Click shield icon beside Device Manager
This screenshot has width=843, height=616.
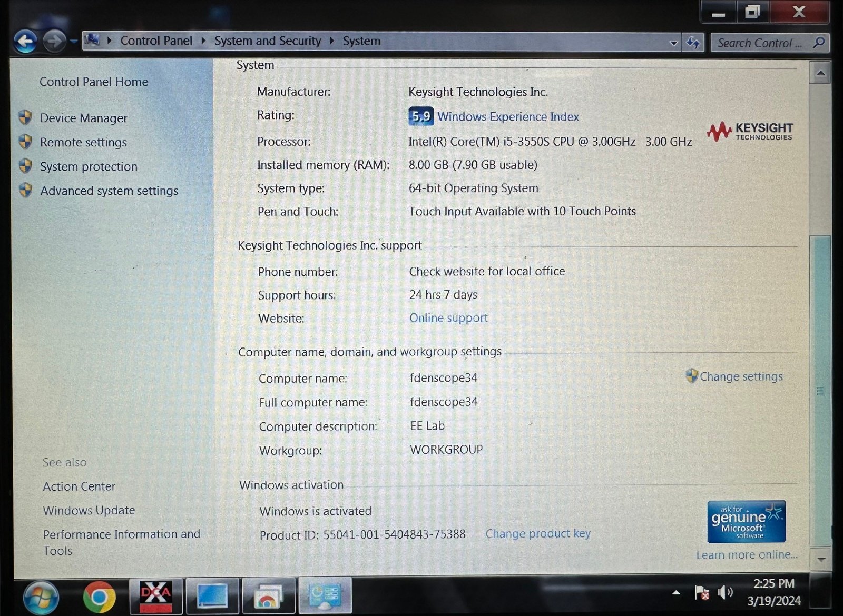[x=25, y=117]
